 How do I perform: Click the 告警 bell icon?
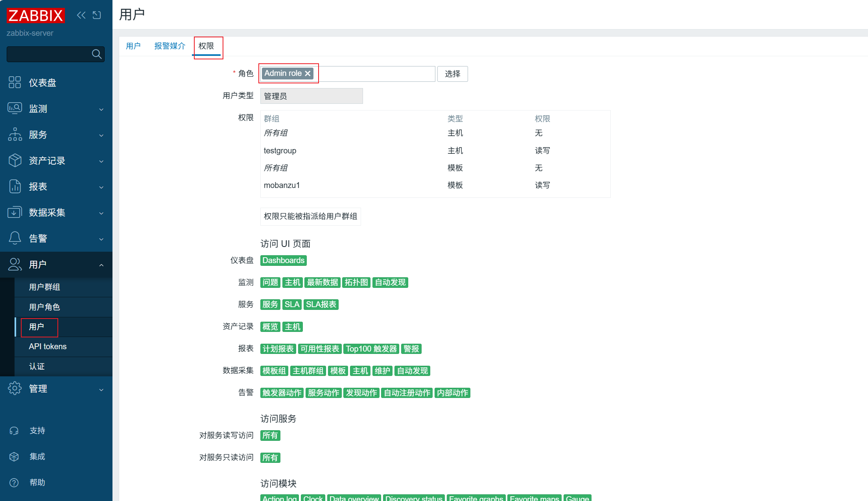(15, 238)
